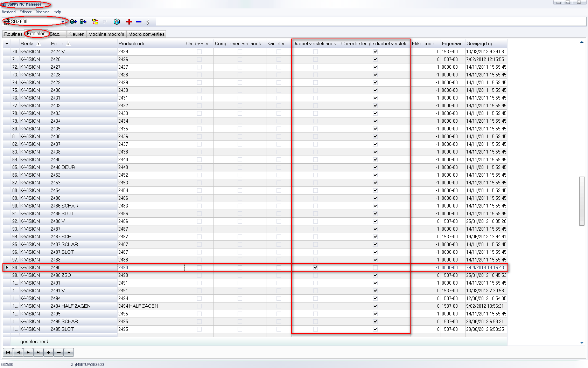Click the date 19/06/2012 13:44:41 cell

(x=486, y=237)
